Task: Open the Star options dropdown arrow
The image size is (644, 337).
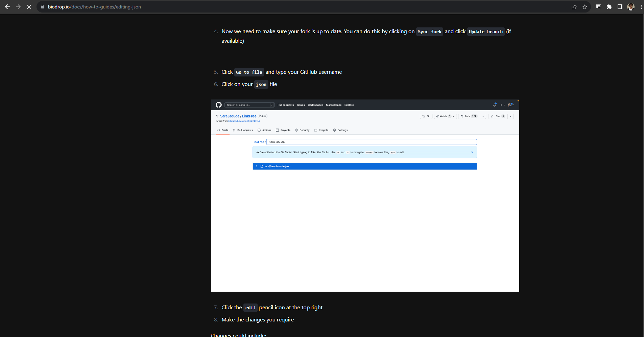Action: (510, 116)
